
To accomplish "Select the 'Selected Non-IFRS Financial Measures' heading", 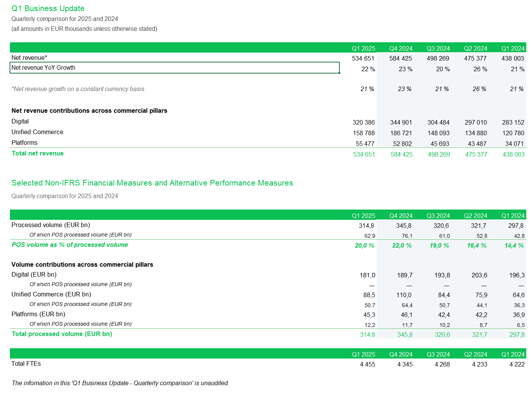I will (x=152, y=183).
